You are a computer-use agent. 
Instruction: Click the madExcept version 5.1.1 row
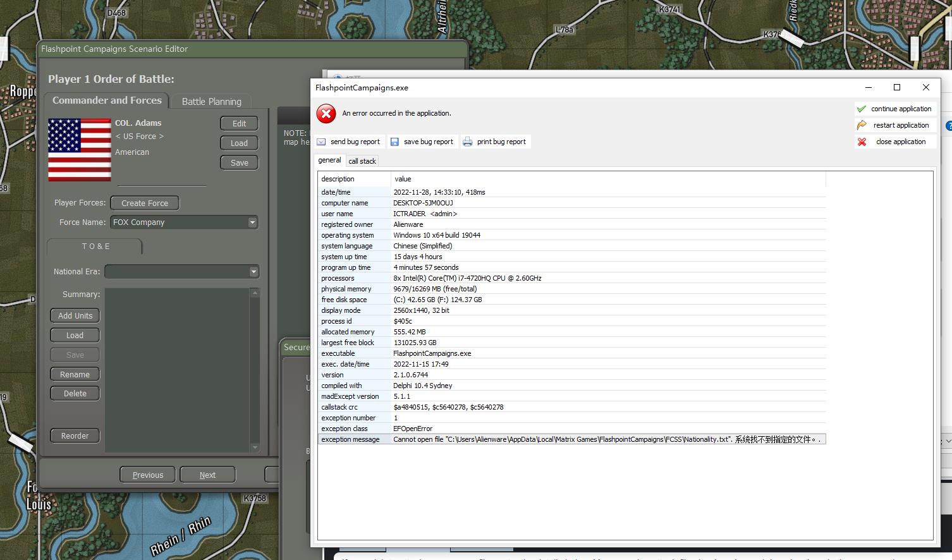tap(571, 396)
